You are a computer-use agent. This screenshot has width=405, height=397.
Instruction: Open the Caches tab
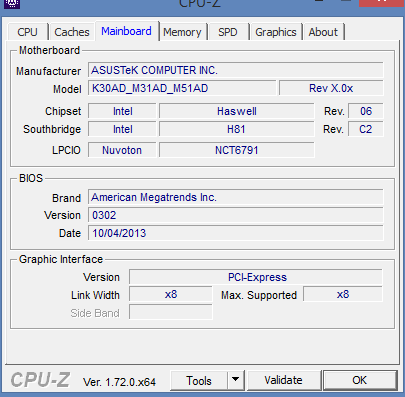pos(72,32)
